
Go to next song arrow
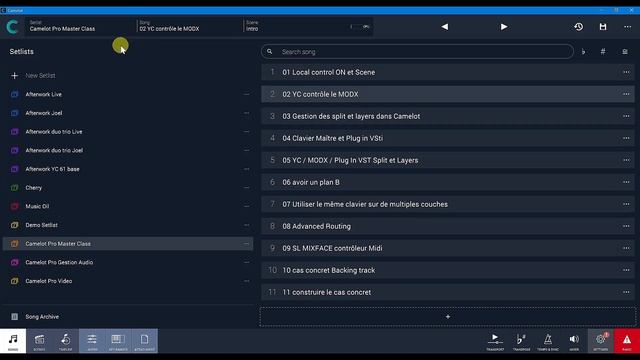[504, 27]
